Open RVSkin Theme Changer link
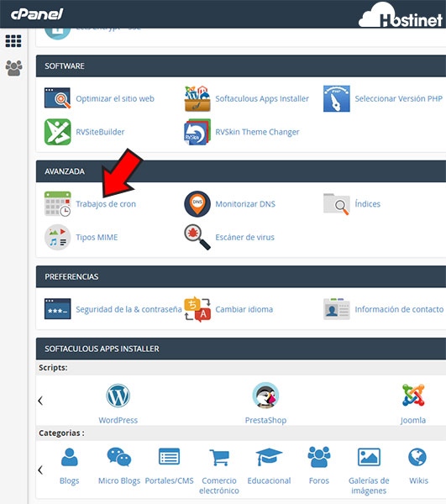 [257, 132]
